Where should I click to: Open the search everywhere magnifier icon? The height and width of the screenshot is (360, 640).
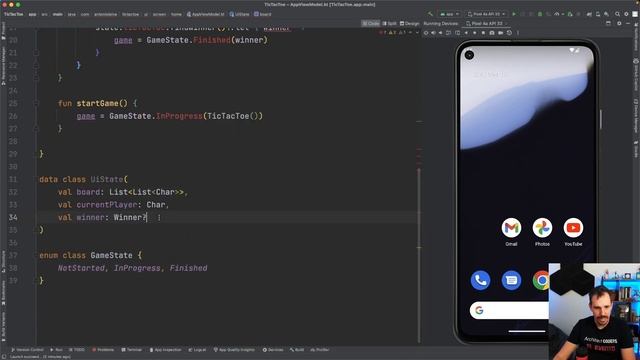coord(617,14)
